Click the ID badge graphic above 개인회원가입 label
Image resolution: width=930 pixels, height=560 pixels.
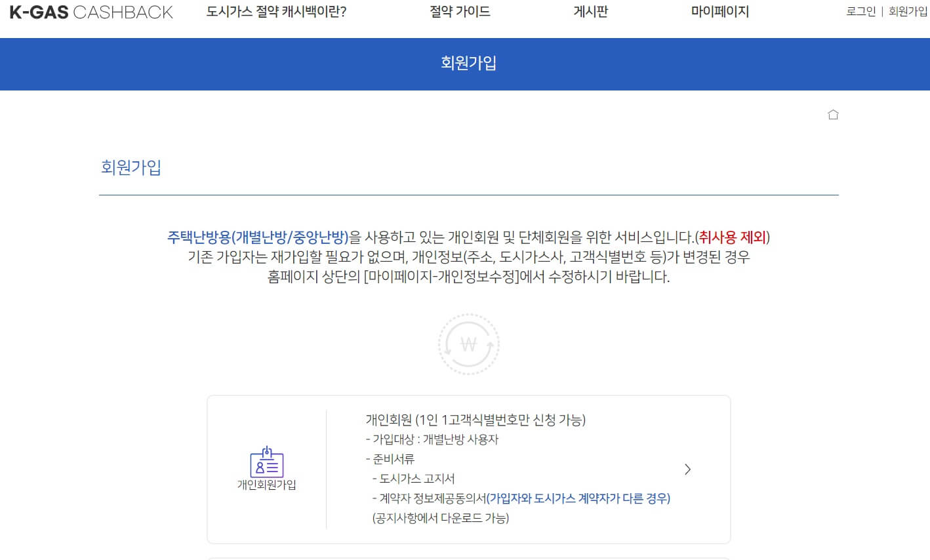tap(265, 462)
